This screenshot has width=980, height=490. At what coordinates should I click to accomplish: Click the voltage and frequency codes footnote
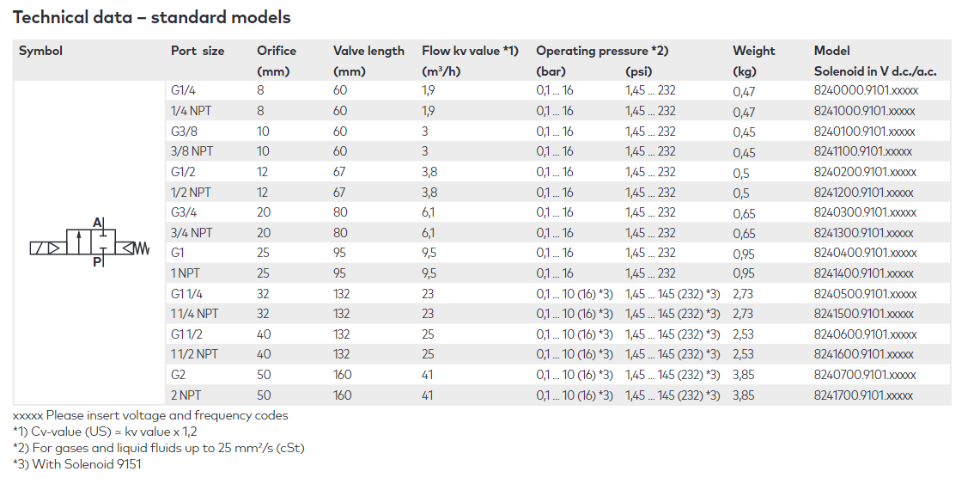tap(150, 415)
